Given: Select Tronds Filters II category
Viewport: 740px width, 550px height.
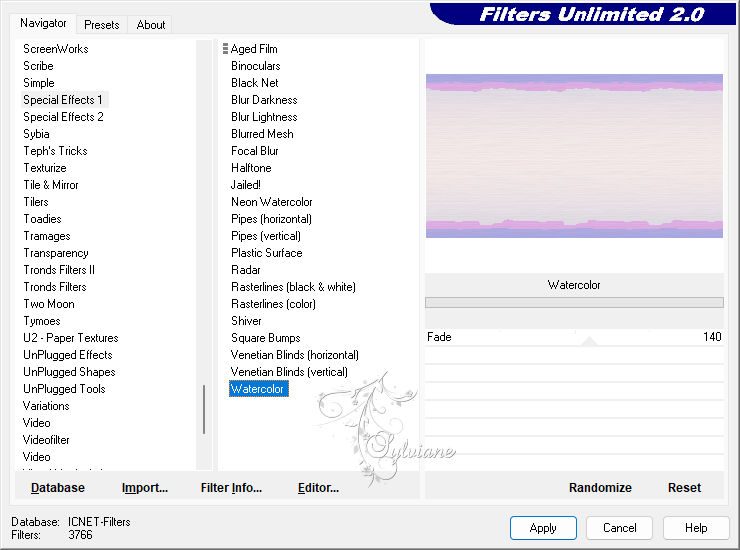Looking at the screenshot, I should point(59,270).
